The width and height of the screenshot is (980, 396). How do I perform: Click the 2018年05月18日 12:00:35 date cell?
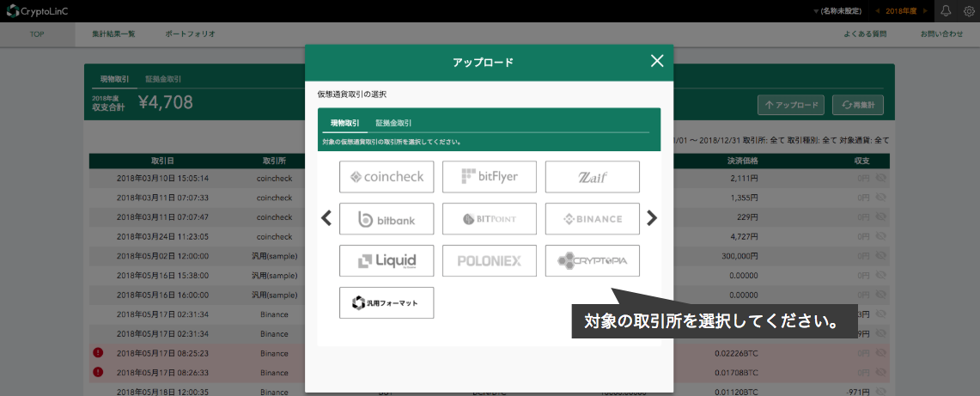click(162, 392)
